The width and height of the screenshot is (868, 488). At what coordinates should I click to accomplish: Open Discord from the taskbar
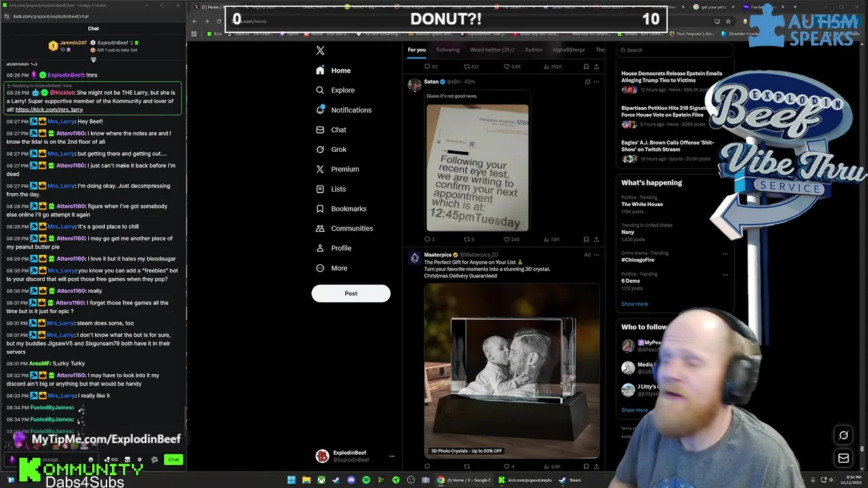coord(351,480)
